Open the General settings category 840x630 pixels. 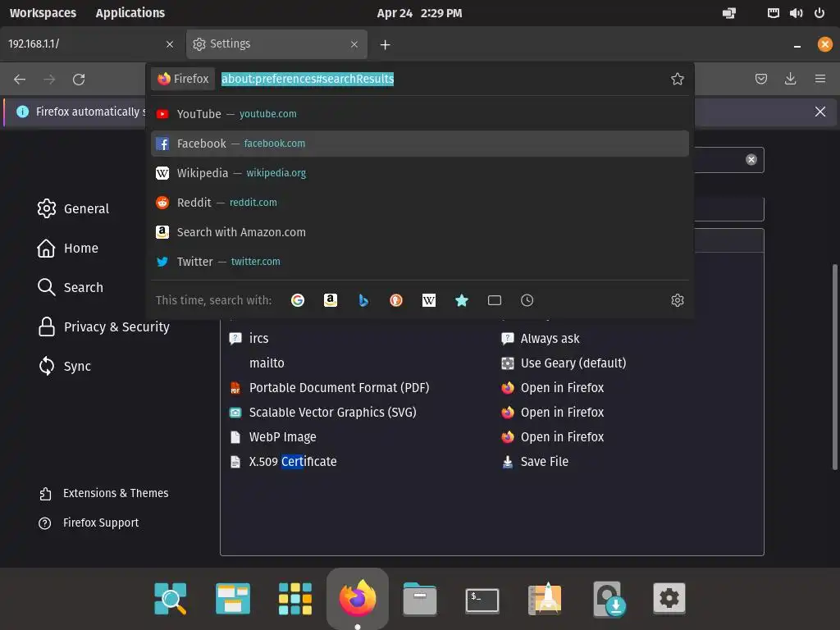[73, 208]
